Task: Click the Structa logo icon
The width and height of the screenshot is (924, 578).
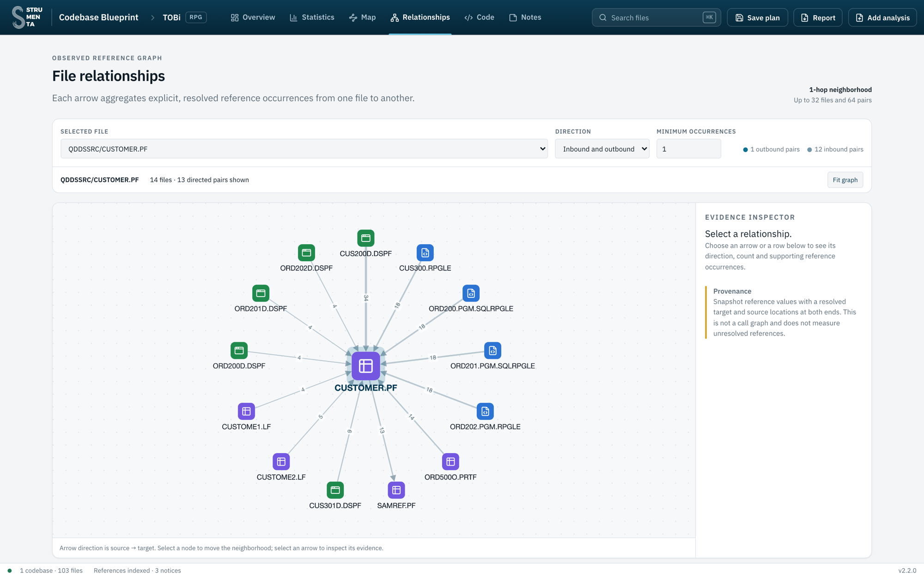Action: pyautogui.click(x=27, y=17)
